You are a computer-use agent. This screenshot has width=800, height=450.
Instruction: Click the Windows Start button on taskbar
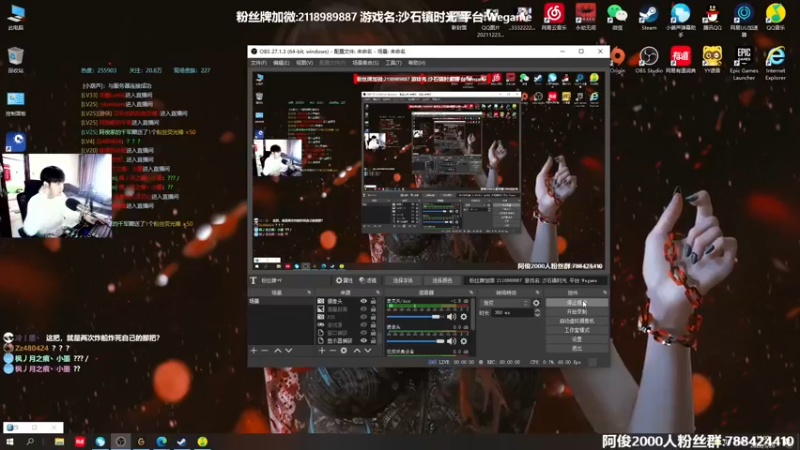pyautogui.click(x=10, y=442)
